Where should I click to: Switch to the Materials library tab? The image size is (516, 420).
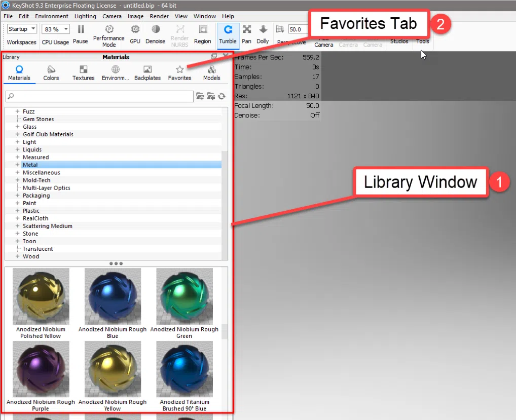tap(19, 73)
